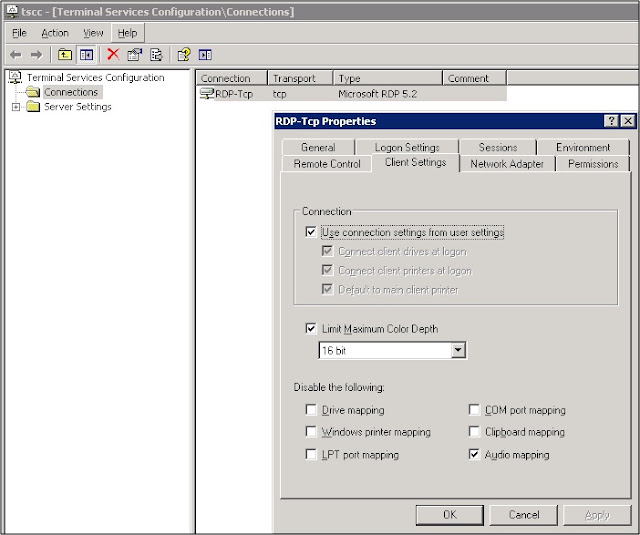
Task: Enable the Drive mapping disable checkbox
Action: [311, 409]
